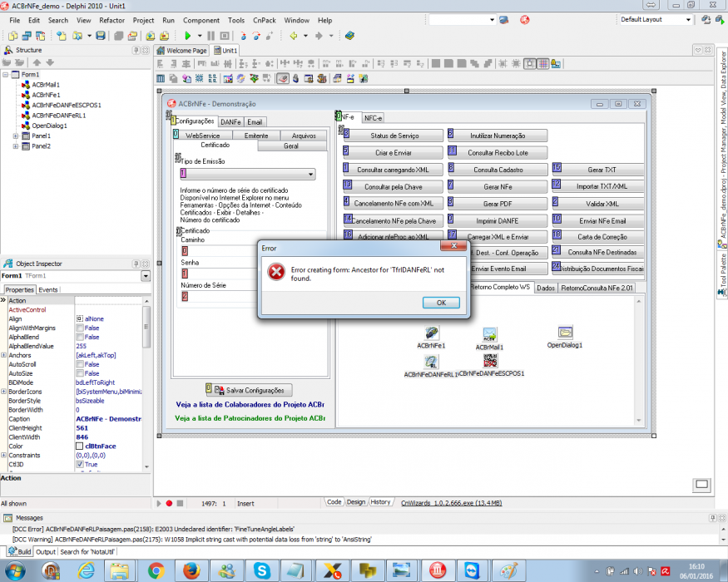
Task: Expand the Constraints property
Action: [x=3, y=456]
